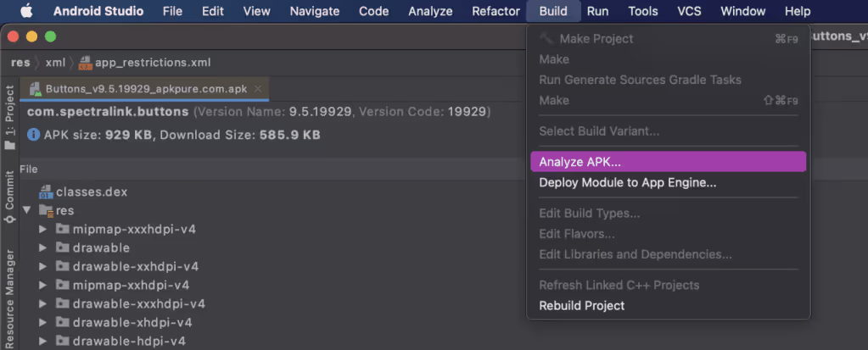
Task: Open the Run menu
Action: click(598, 11)
